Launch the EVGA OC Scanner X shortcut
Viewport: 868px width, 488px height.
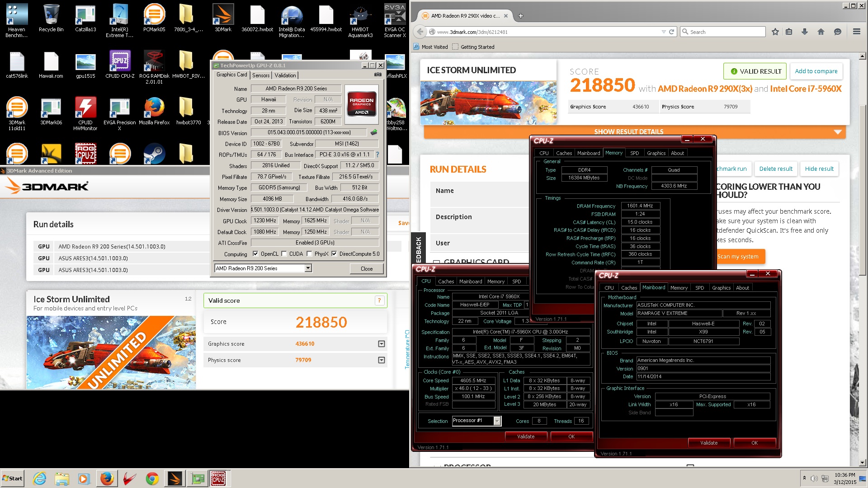[x=395, y=20]
